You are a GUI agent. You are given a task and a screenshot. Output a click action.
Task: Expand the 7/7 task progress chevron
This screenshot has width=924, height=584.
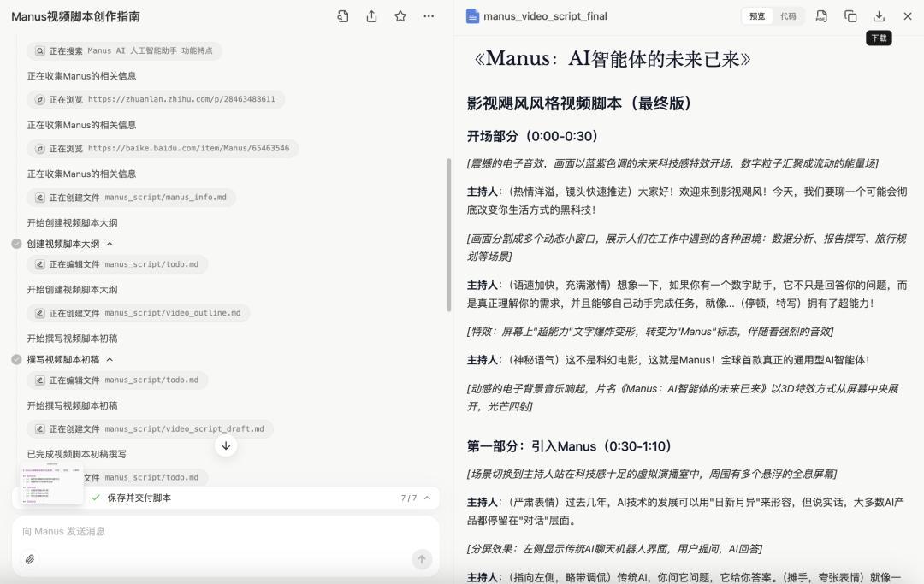(427, 498)
